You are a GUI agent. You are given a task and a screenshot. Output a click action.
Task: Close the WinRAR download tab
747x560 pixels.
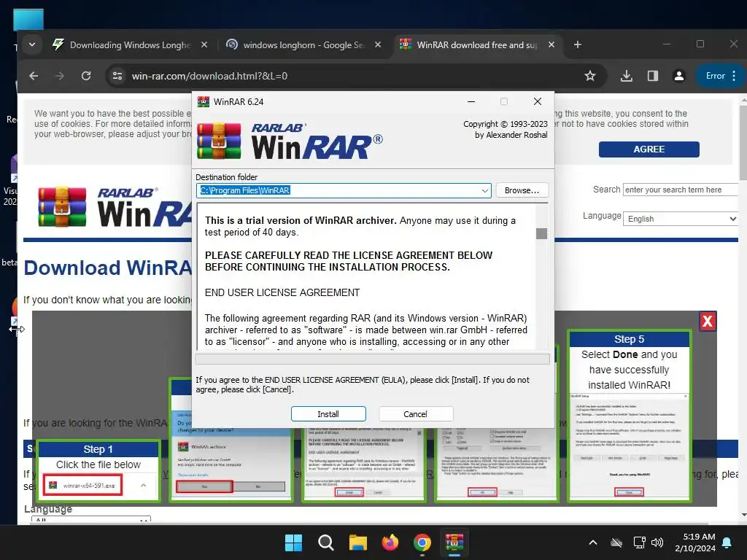[551, 44]
